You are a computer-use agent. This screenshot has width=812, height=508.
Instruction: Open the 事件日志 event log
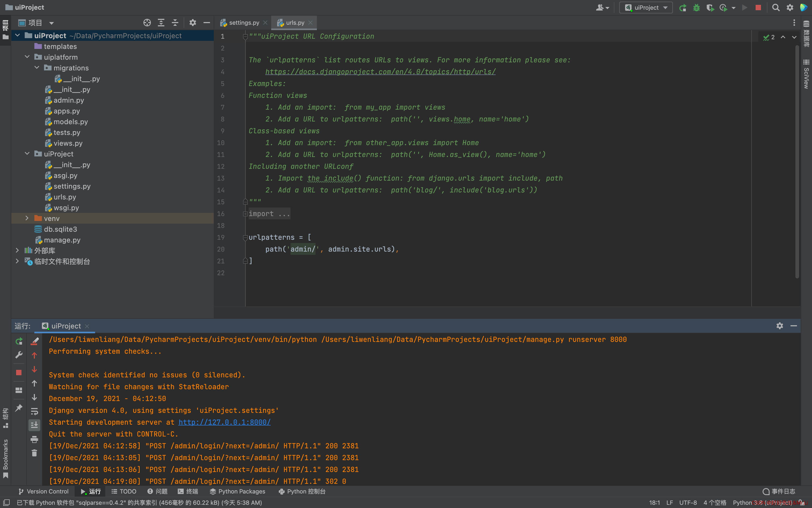coord(779,491)
